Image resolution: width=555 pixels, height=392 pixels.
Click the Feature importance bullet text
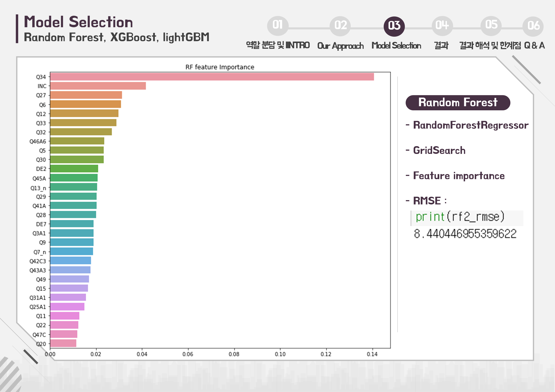pyautogui.click(x=458, y=176)
